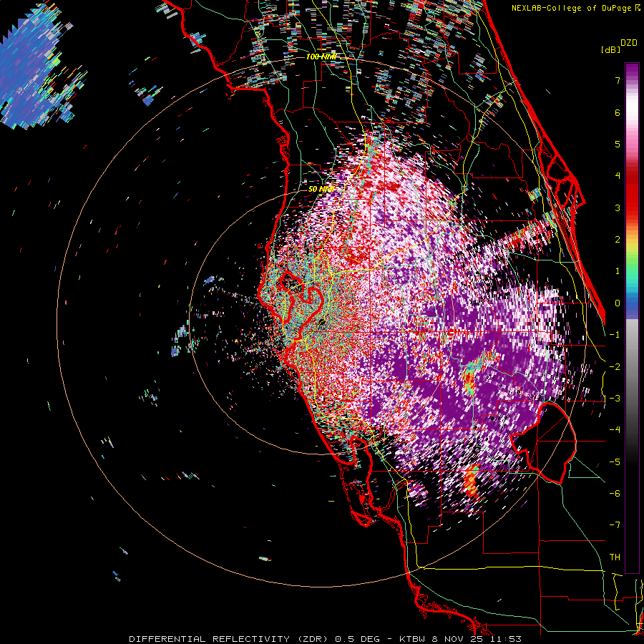The width and height of the screenshot is (644, 644).
Task: Click the TH label at scale bottom
Action: tap(615, 557)
